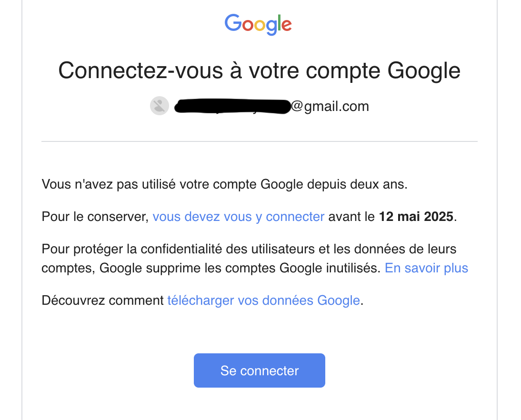The width and height of the screenshot is (521, 420).
Task: Click the multicolored Google logo
Action: click(x=258, y=24)
